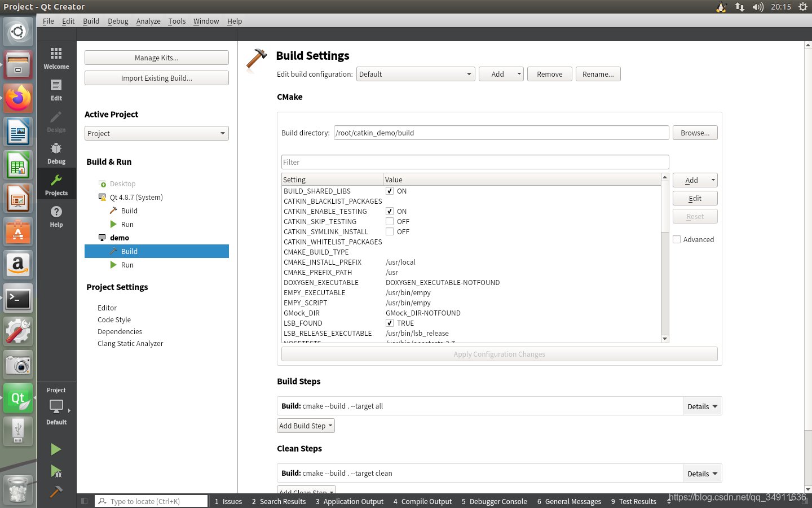Enable the Advanced checkbox
The height and width of the screenshot is (508, 812).
pyautogui.click(x=677, y=239)
